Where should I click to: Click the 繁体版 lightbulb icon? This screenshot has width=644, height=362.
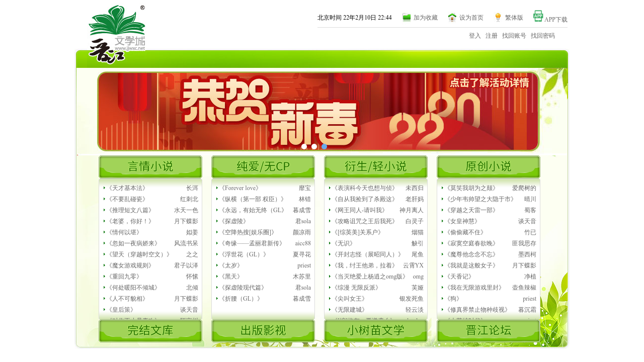498,18
